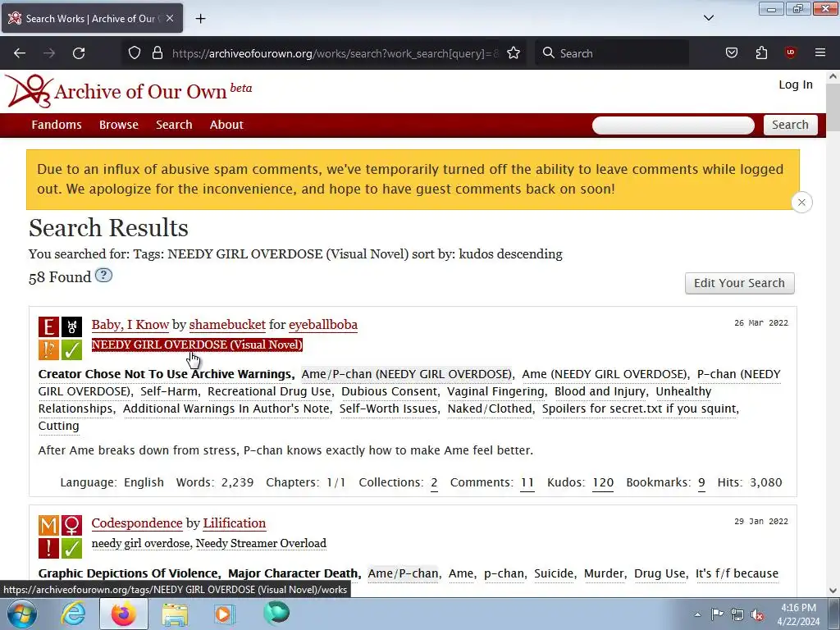Open Dubious Consent tag
Viewport: 840px width, 630px height.
tap(390, 391)
